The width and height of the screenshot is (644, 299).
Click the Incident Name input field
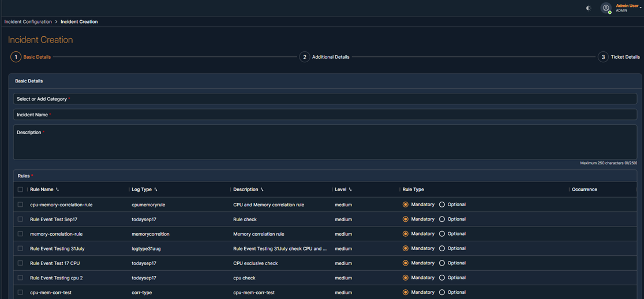click(325, 115)
